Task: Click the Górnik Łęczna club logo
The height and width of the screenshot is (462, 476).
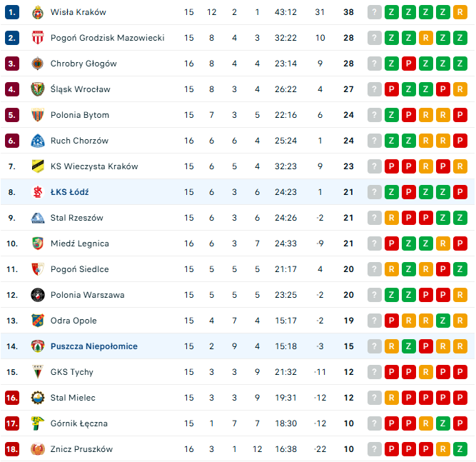Action: (x=38, y=423)
